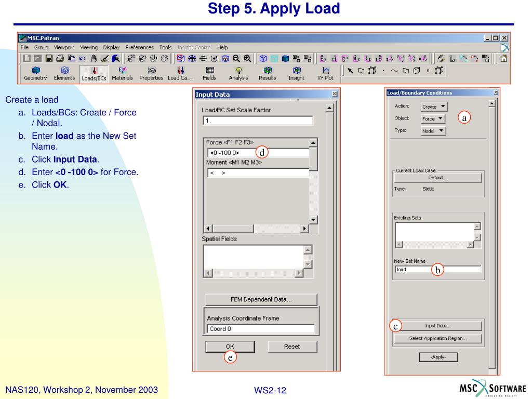This screenshot has height=399, width=532.
Task: Select Smooth Shaded dark cube icon
Action: coord(285,58)
